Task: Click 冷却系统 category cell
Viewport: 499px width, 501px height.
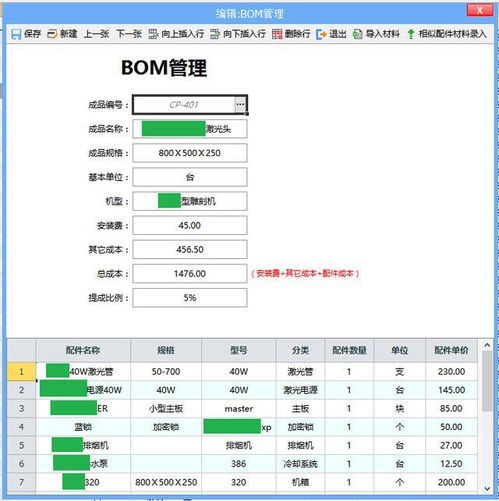Action: tap(300, 464)
